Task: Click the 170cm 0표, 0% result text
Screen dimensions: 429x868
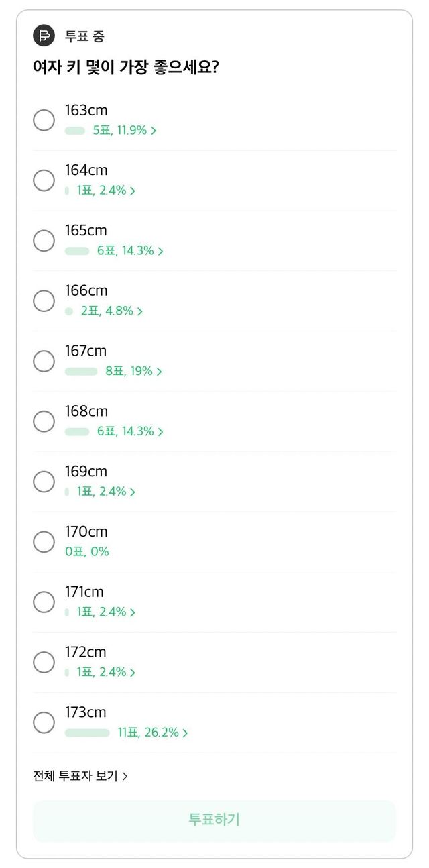Action: pyautogui.click(x=87, y=552)
